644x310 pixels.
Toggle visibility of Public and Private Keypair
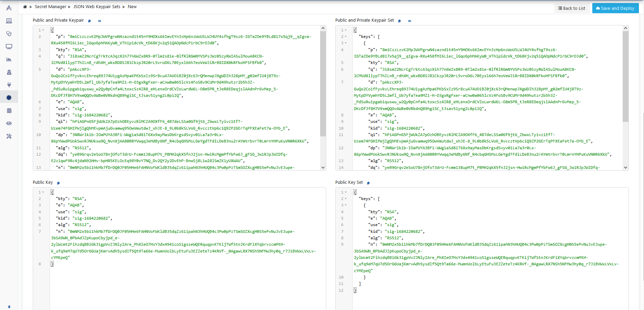point(99,21)
